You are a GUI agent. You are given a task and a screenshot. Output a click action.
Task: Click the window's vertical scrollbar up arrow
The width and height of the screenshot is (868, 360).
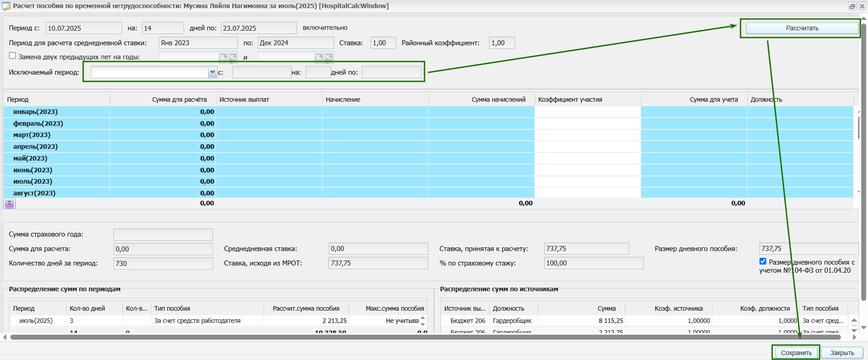[863, 19]
